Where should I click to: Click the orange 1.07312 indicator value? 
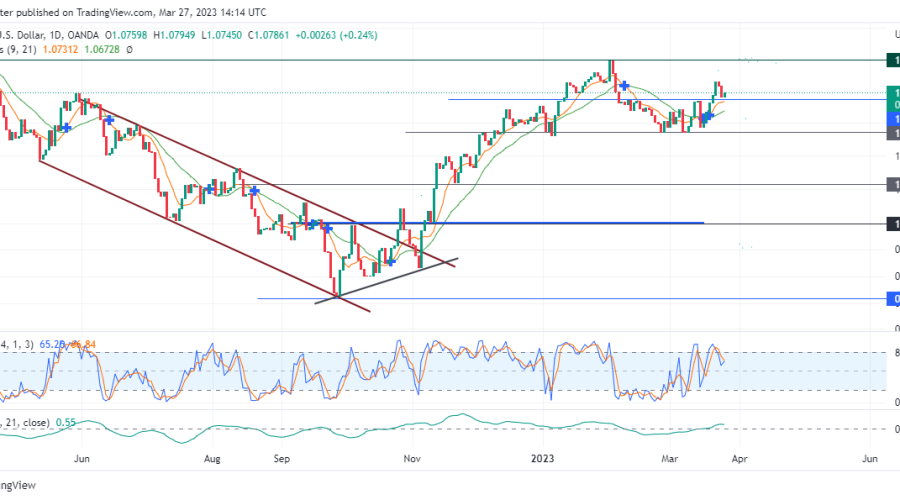click(x=60, y=49)
